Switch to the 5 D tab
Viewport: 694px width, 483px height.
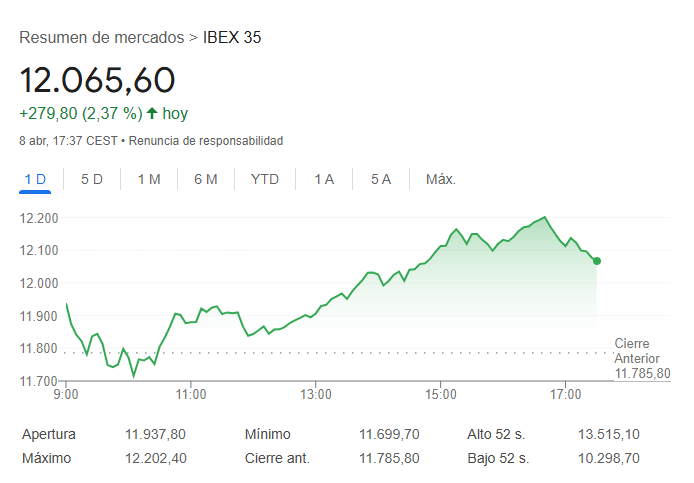pyautogui.click(x=92, y=179)
